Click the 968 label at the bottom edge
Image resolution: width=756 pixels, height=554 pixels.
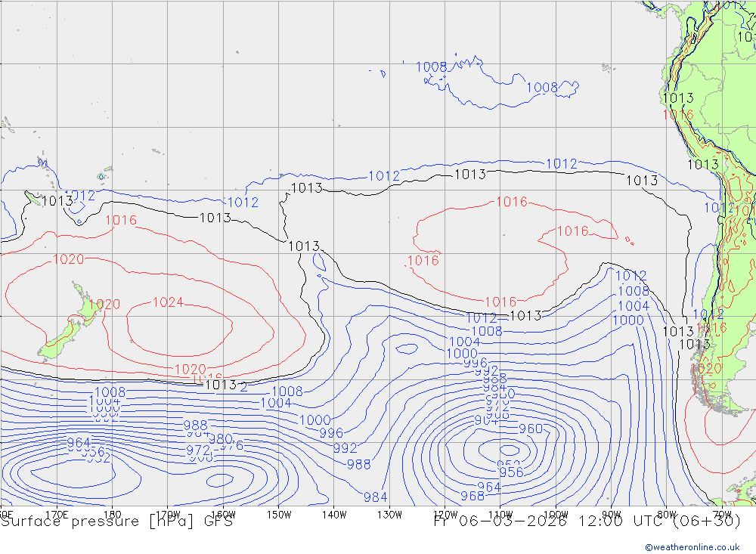(x=472, y=496)
